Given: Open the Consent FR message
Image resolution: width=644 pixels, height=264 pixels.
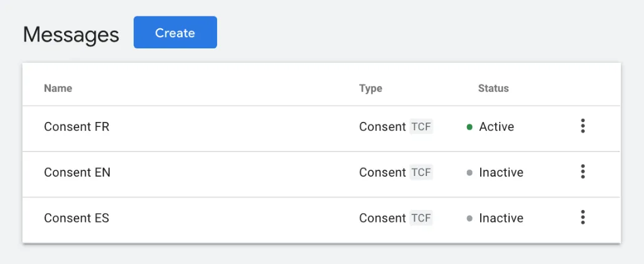Looking at the screenshot, I should [77, 127].
